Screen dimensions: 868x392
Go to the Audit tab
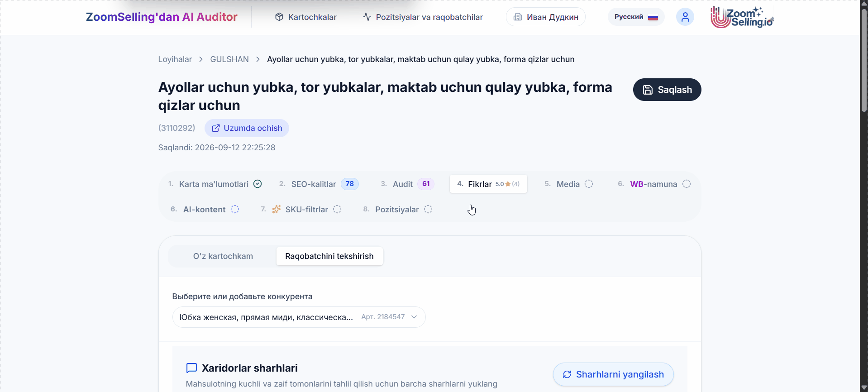407,184
